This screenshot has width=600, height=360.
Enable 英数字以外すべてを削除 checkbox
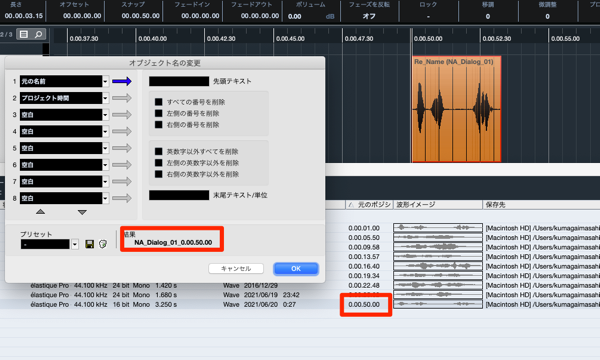(x=158, y=151)
